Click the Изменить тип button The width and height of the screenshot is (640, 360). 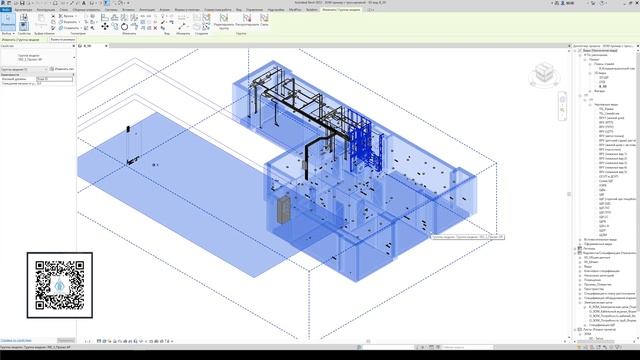tap(62, 69)
